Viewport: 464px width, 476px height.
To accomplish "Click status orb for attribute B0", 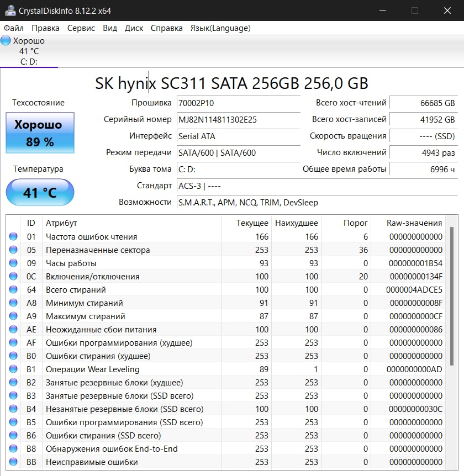I will pos(13,356).
